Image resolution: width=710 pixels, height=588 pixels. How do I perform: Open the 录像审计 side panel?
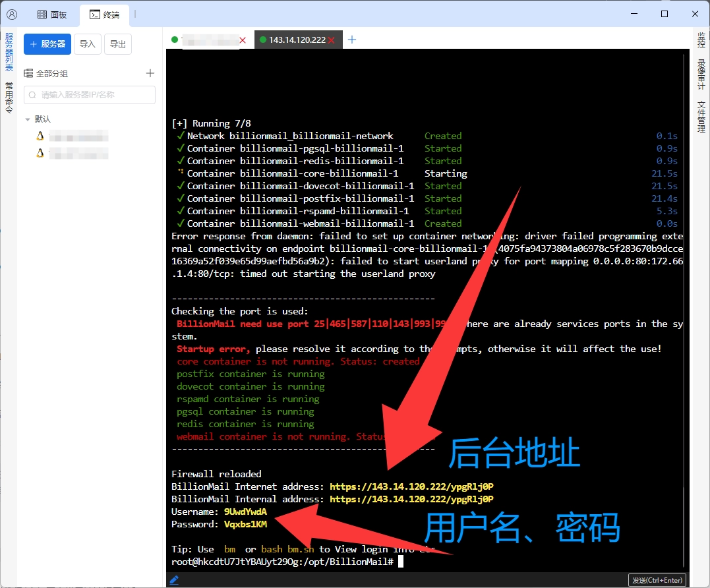[x=701, y=74]
